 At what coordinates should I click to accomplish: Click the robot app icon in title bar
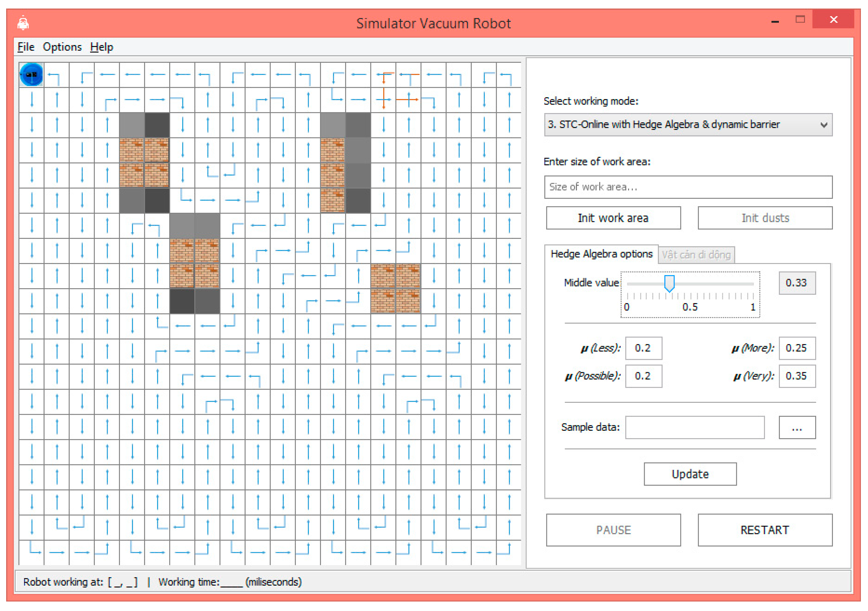pyautogui.click(x=23, y=23)
